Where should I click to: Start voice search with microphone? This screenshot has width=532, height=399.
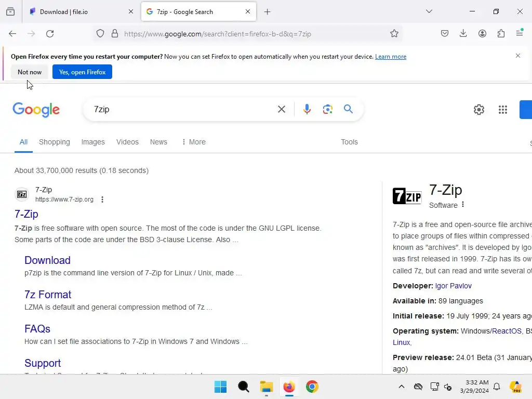pos(307,109)
